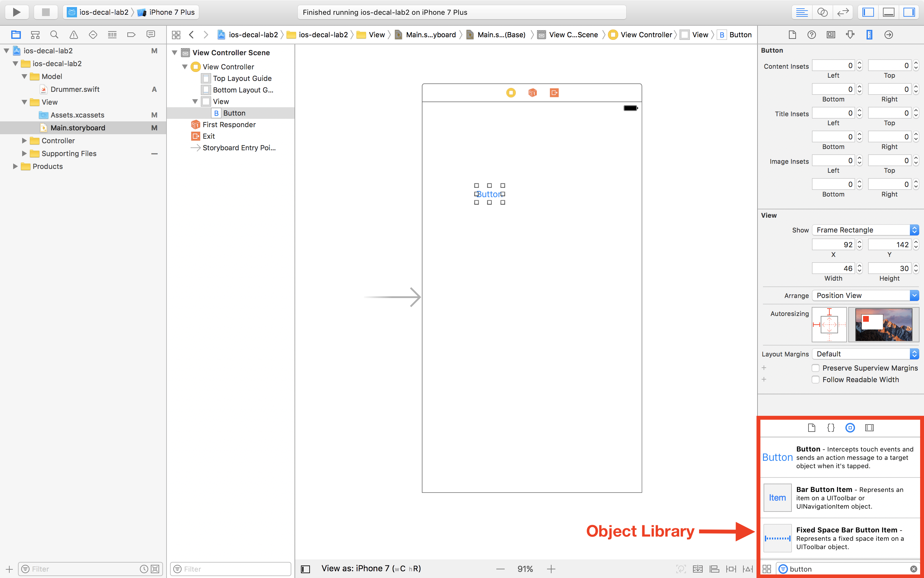Open the Add New Constraints menu
This screenshot has height=578, width=924.
[x=731, y=569]
